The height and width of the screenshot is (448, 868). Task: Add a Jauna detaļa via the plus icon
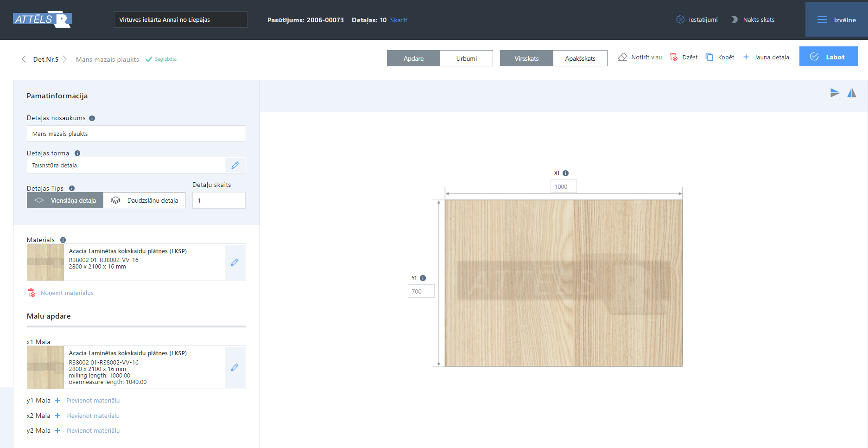click(746, 57)
